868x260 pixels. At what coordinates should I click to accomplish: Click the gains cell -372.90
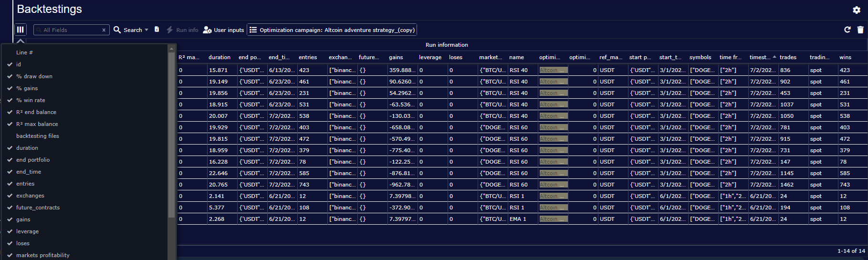tap(402, 208)
